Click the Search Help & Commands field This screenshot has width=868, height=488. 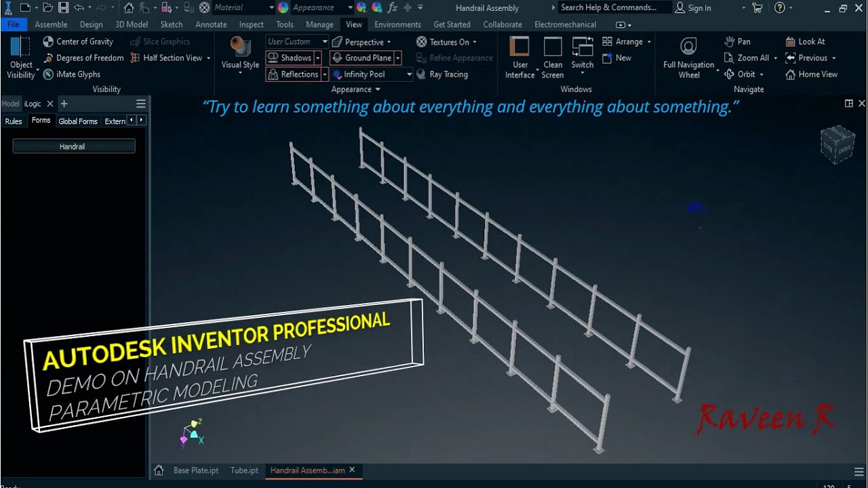click(614, 7)
